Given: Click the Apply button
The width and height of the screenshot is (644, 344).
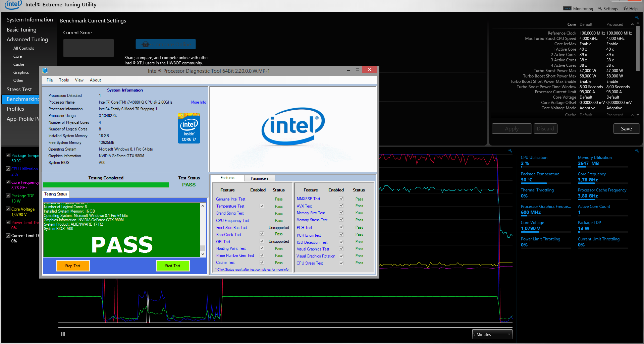Looking at the screenshot, I should 512,129.
